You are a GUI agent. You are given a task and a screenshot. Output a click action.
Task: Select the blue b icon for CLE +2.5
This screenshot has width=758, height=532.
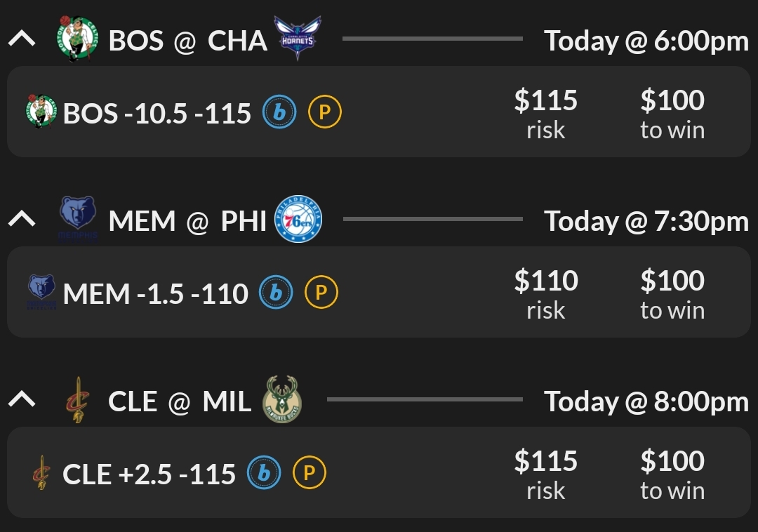click(x=264, y=474)
